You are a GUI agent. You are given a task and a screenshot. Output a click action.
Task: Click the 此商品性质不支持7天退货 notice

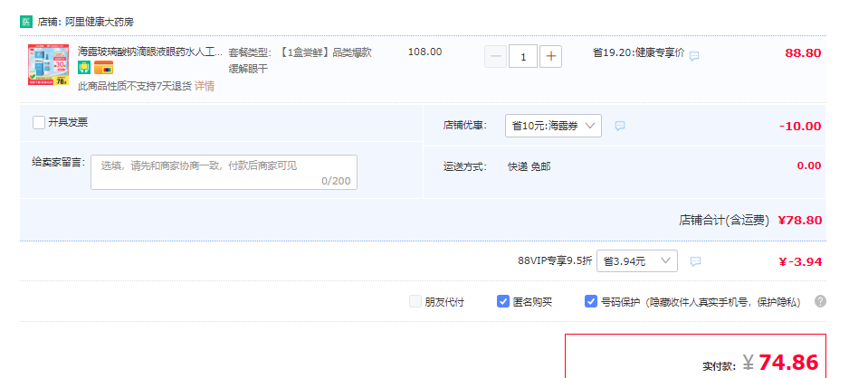coord(135,86)
